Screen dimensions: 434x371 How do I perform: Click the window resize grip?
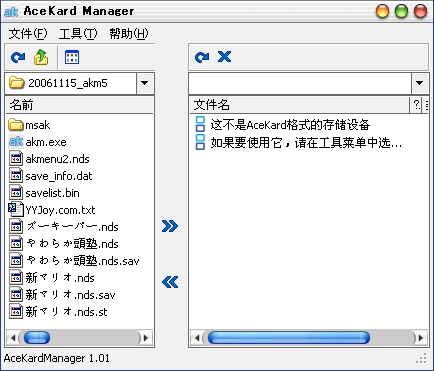pos(422,358)
